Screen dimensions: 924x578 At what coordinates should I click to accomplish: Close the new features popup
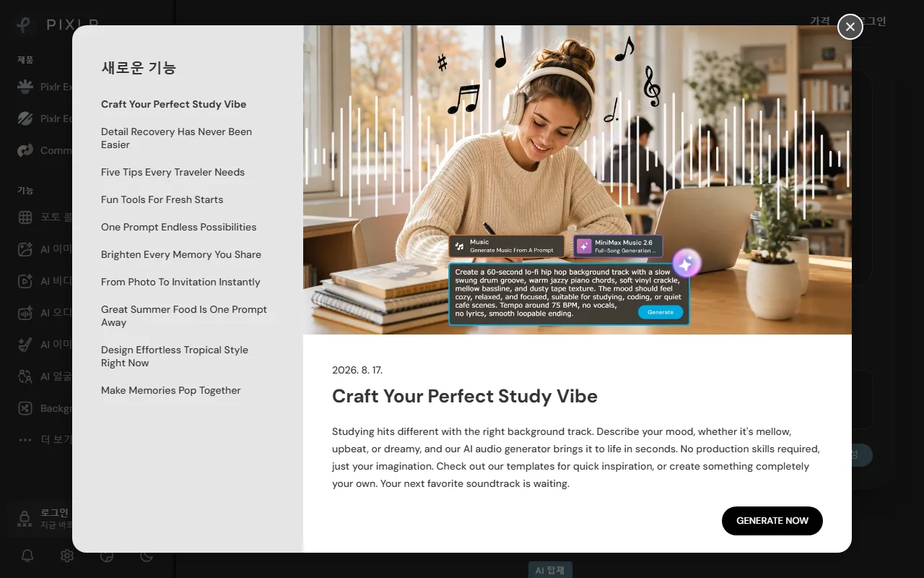(x=850, y=27)
